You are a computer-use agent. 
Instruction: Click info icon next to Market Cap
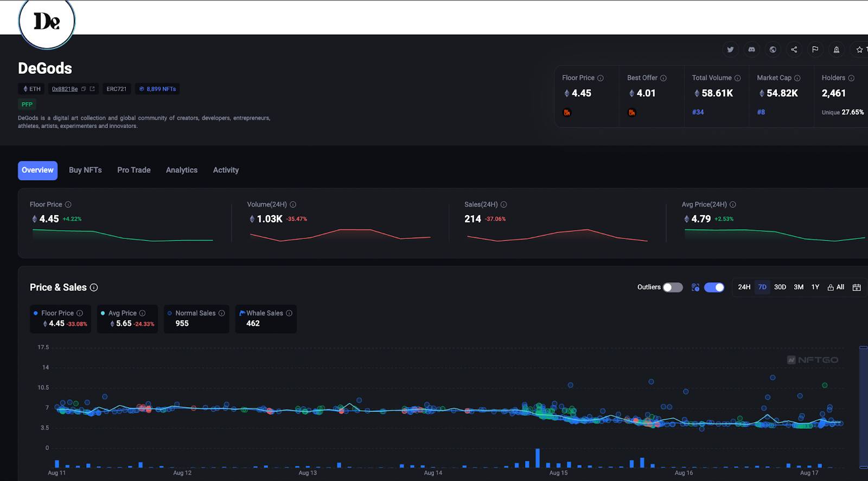797,78
